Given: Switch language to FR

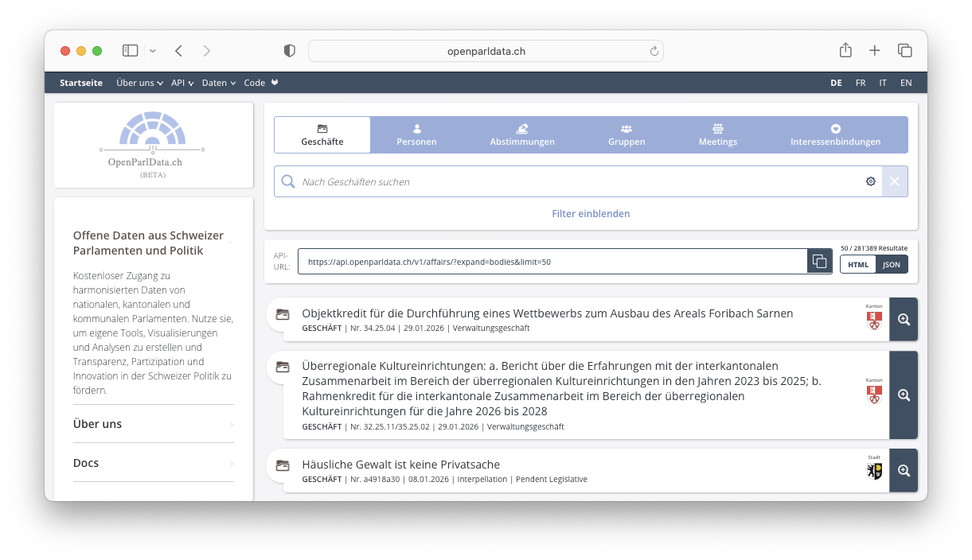Looking at the screenshot, I should 861,83.
